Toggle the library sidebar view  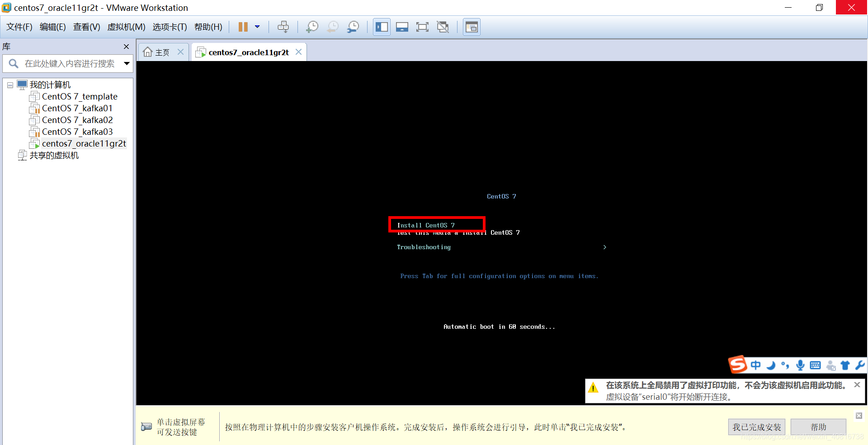(x=382, y=27)
